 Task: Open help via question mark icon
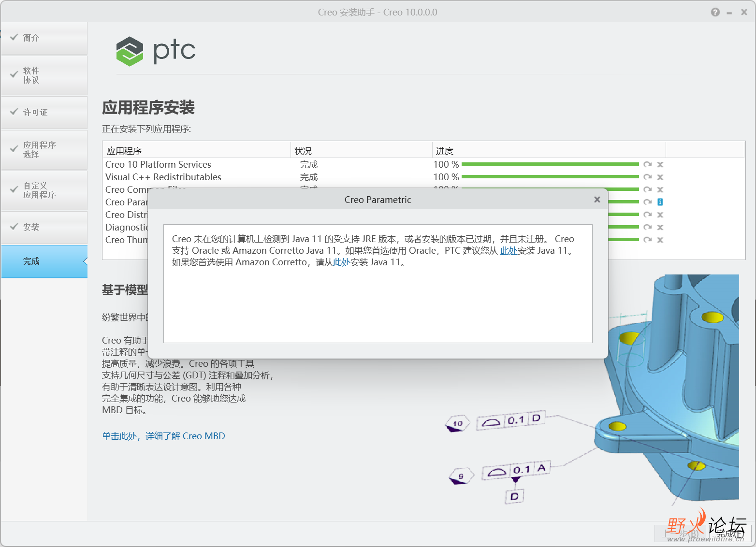click(x=715, y=12)
